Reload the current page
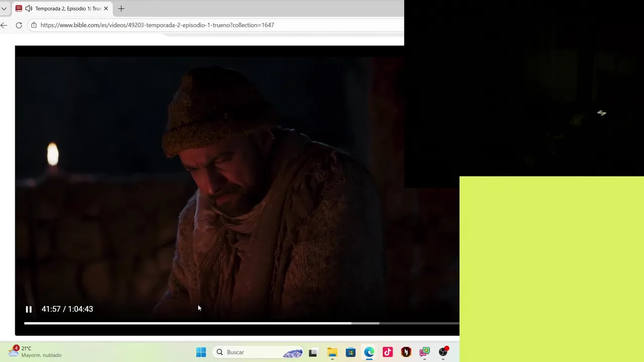Viewport: 644px width, 362px height. (x=19, y=25)
